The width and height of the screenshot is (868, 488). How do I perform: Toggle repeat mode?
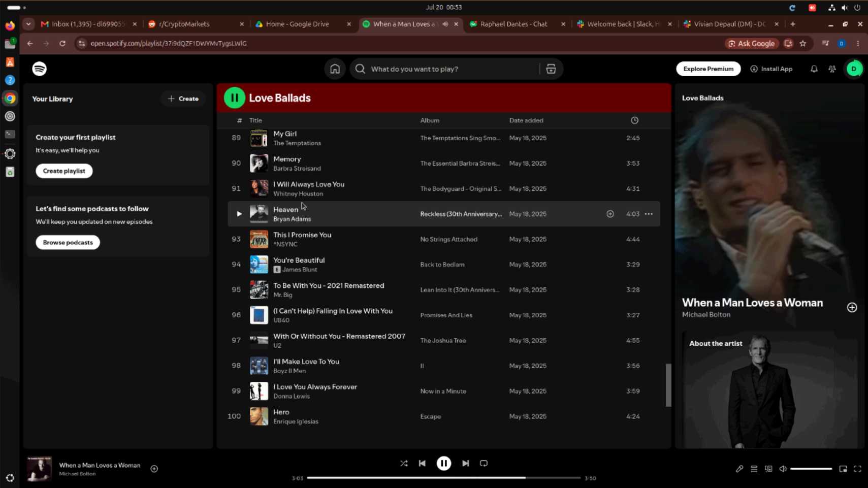click(x=484, y=463)
